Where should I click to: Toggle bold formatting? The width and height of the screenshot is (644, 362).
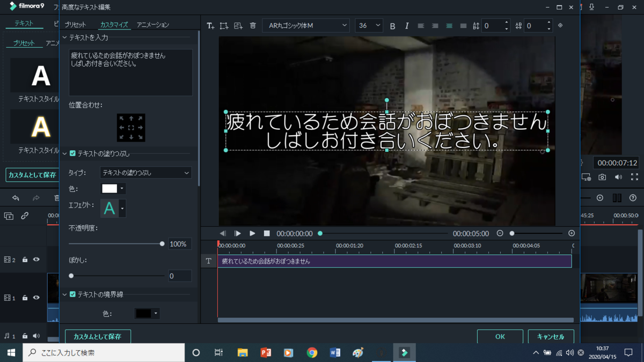click(x=392, y=26)
